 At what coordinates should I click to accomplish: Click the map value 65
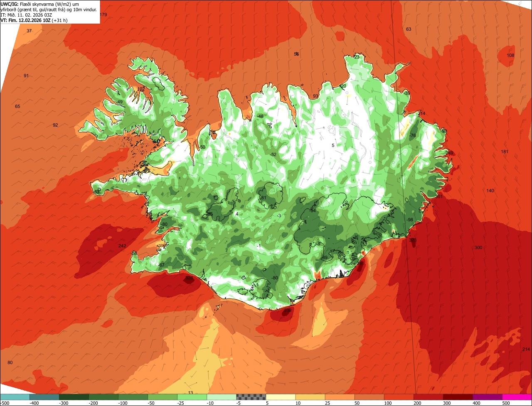coord(17,106)
